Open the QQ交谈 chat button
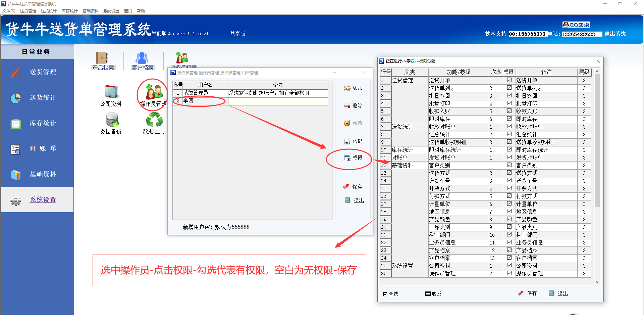This screenshot has height=315, width=644. point(576,25)
